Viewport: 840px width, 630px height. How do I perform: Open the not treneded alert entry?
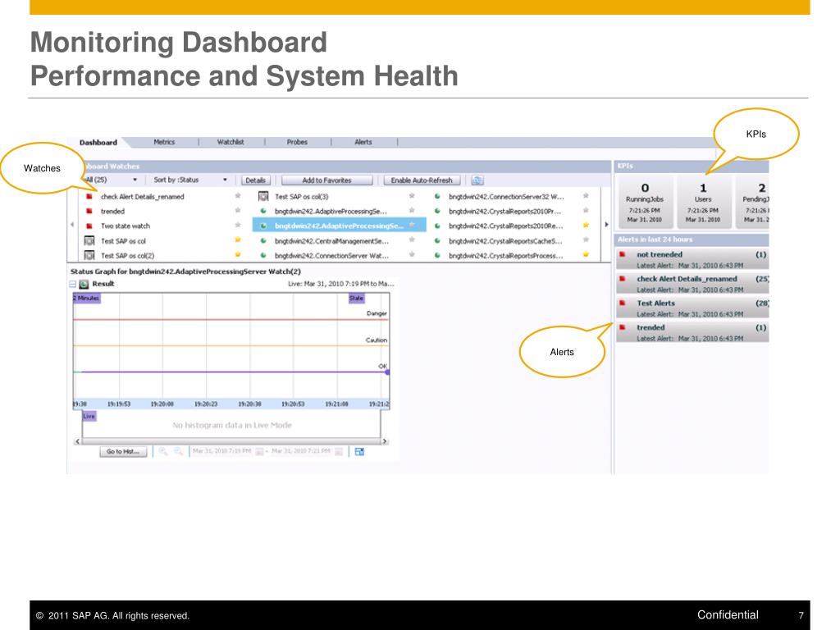coord(692,259)
